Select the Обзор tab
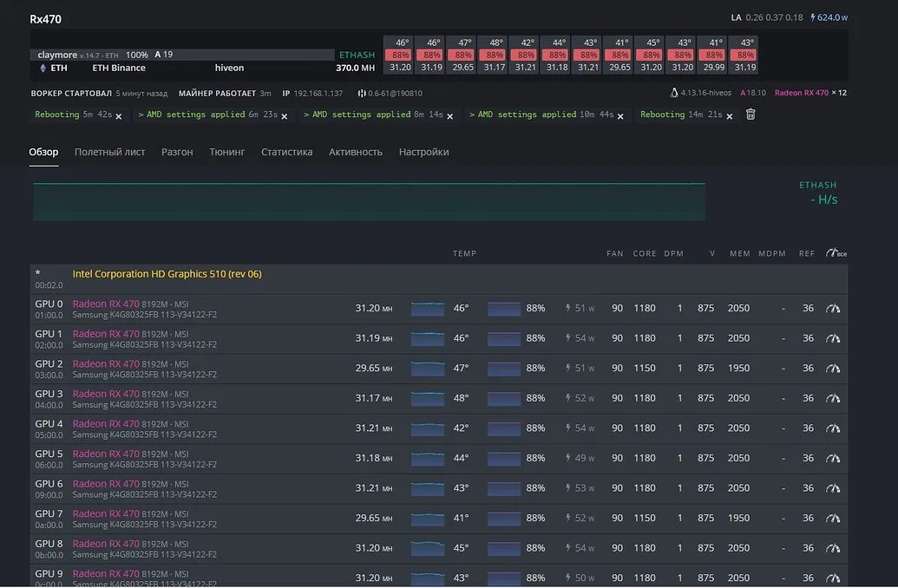898x588 pixels. tap(43, 153)
